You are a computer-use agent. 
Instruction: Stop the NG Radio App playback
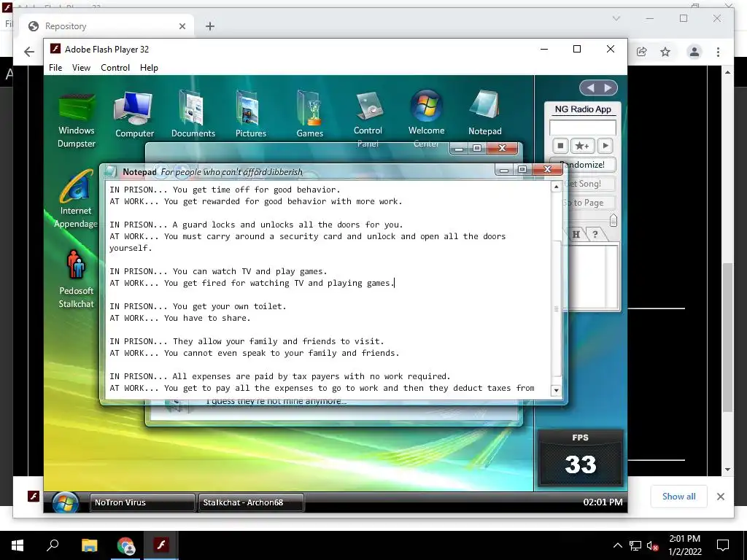coord(561,146)
